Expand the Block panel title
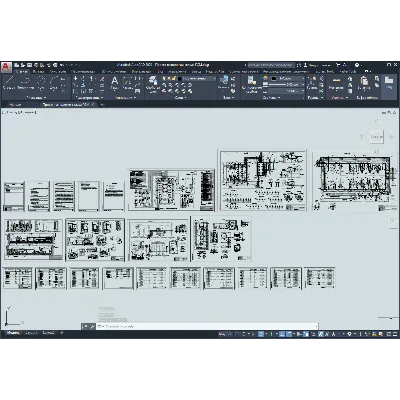This screenshot has width=400, height=400. pos(228,98)
